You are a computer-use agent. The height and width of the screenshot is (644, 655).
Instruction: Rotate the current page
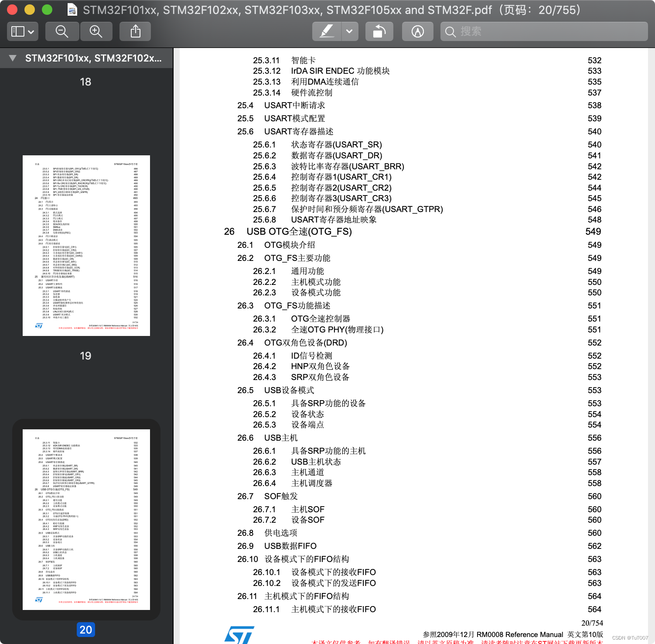[x=379, y=31]
